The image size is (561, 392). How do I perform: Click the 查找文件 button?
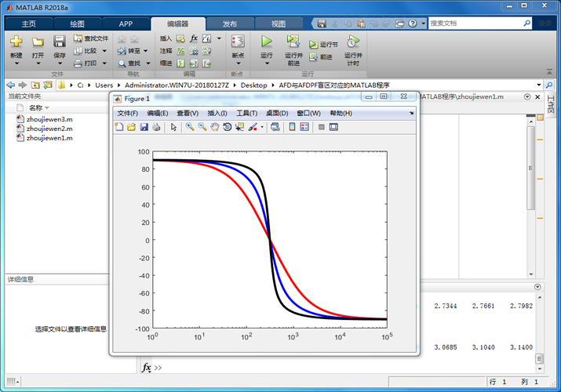click(x=91, y=38)
